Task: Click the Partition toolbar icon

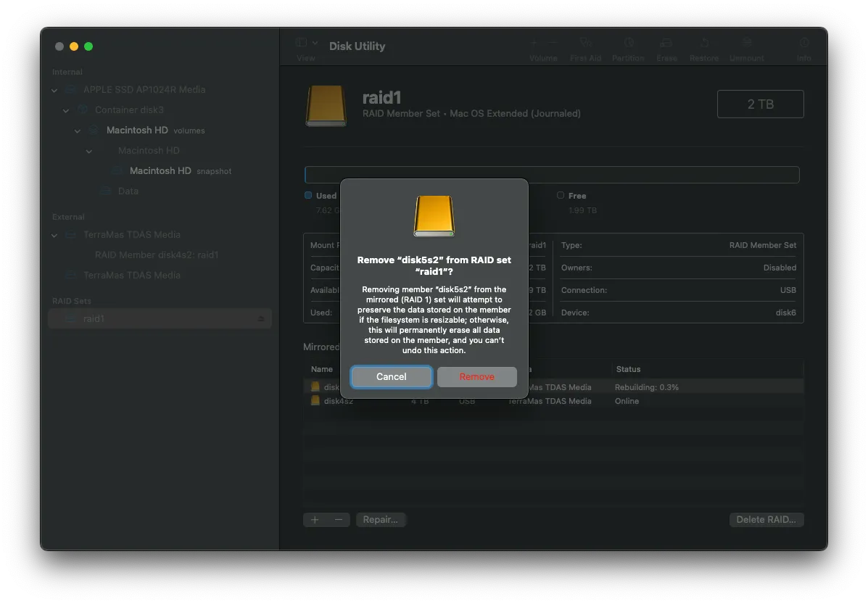Action: (x=628, y=44)
